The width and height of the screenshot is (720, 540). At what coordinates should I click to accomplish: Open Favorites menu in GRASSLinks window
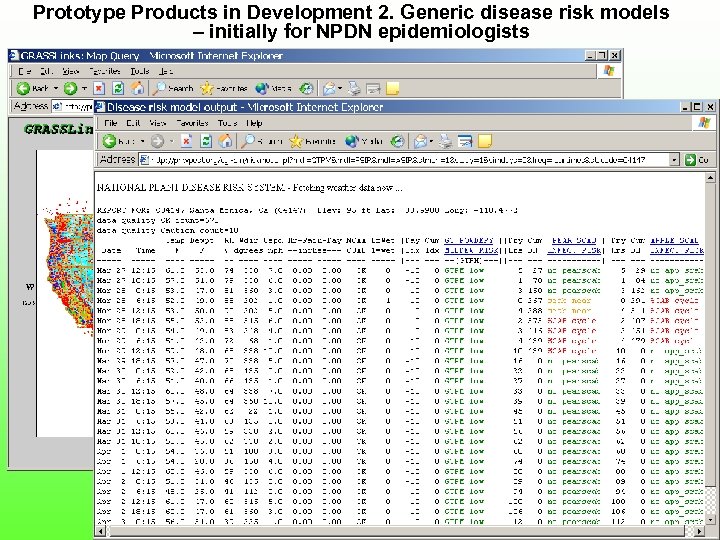[105, 71]
